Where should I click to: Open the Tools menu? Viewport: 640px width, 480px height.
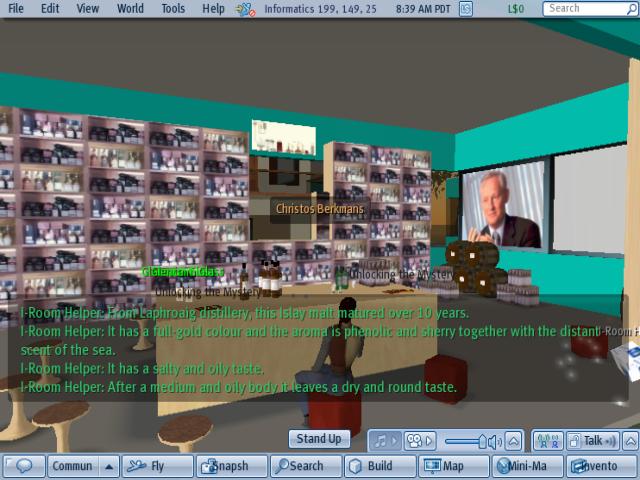coord(173,8)
